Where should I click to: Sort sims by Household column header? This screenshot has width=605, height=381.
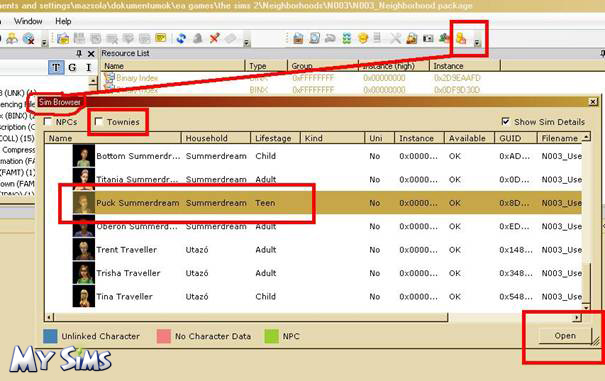[x=216, y=138]
